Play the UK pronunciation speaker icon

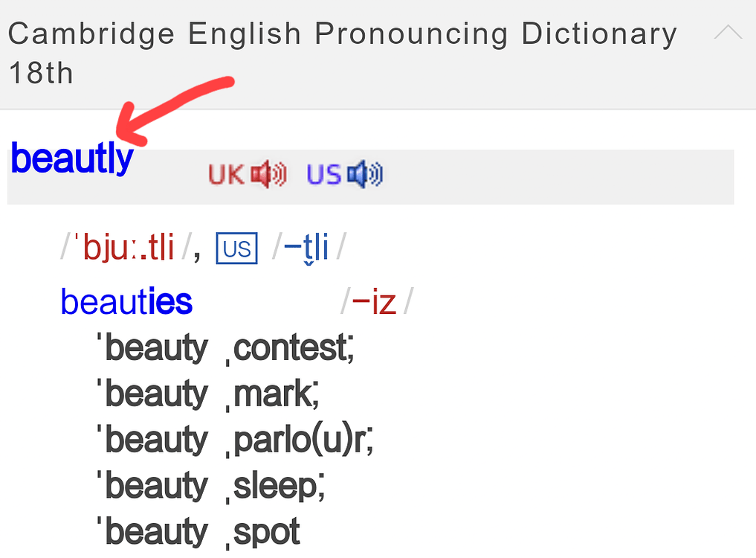pyautogui.click(x=268, y=175)
